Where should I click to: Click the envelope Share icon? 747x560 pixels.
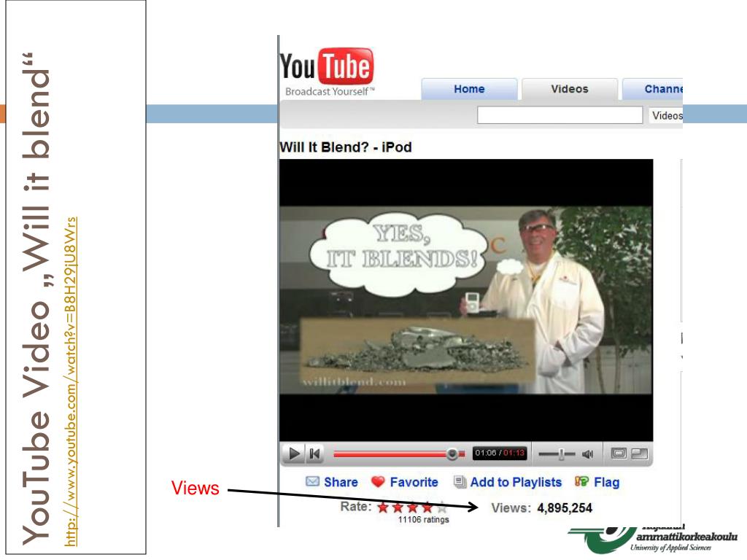[312, 481]
